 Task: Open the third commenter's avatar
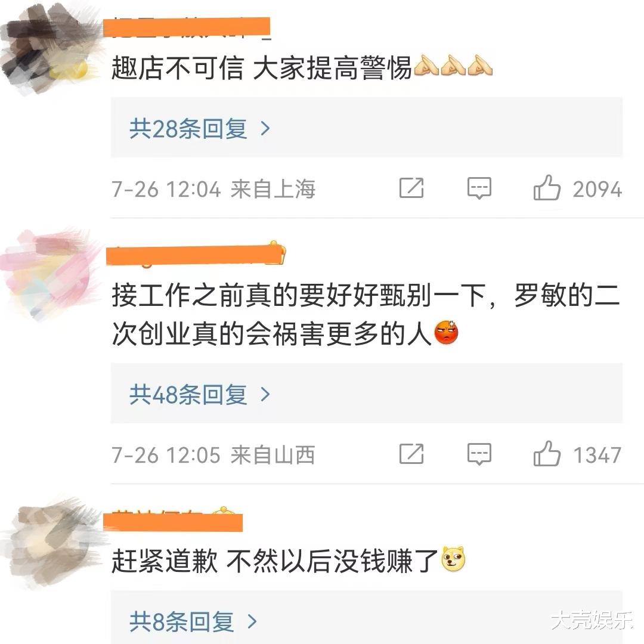click(51, 540)
